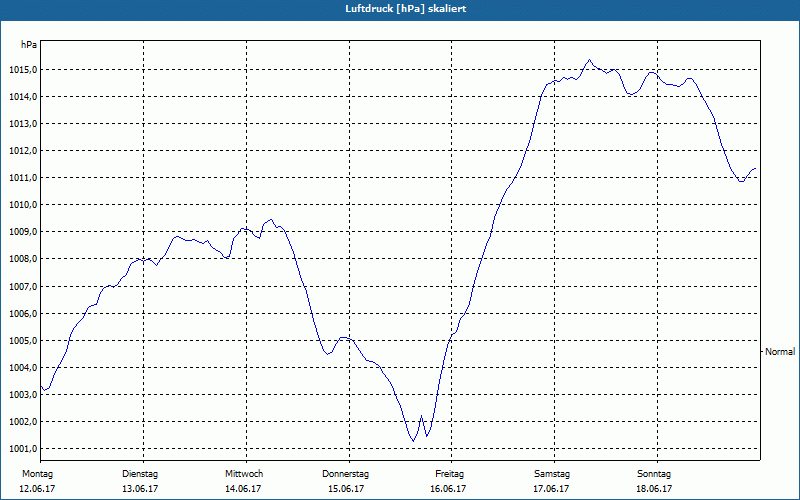Screen dimensions: 800x500
Task: Click the 12.06.17 date label
Action: (x=37, y=489)
